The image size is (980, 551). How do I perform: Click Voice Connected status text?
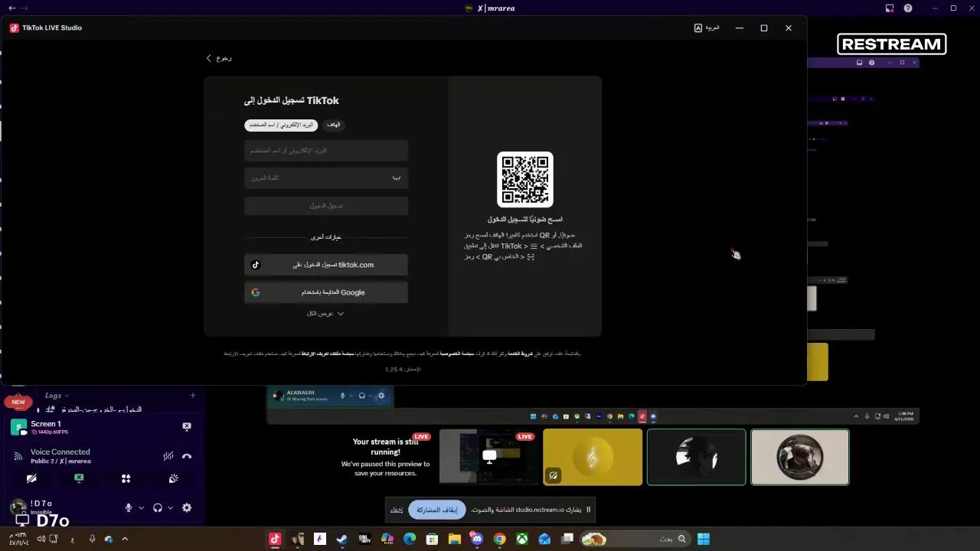point(60,452)
